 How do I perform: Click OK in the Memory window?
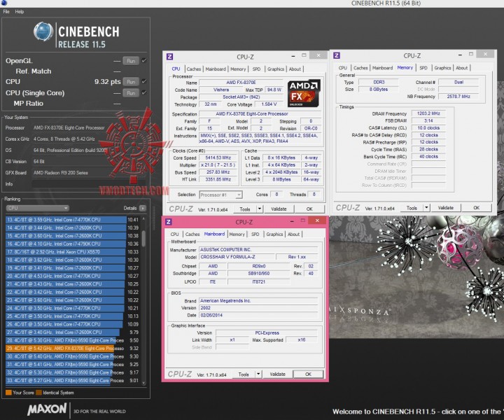click(477, 208)
